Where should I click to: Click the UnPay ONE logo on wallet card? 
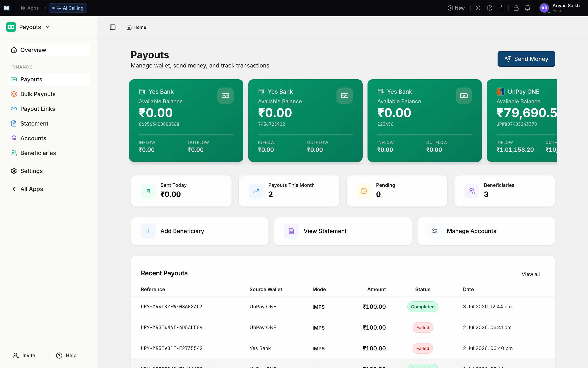501,92
